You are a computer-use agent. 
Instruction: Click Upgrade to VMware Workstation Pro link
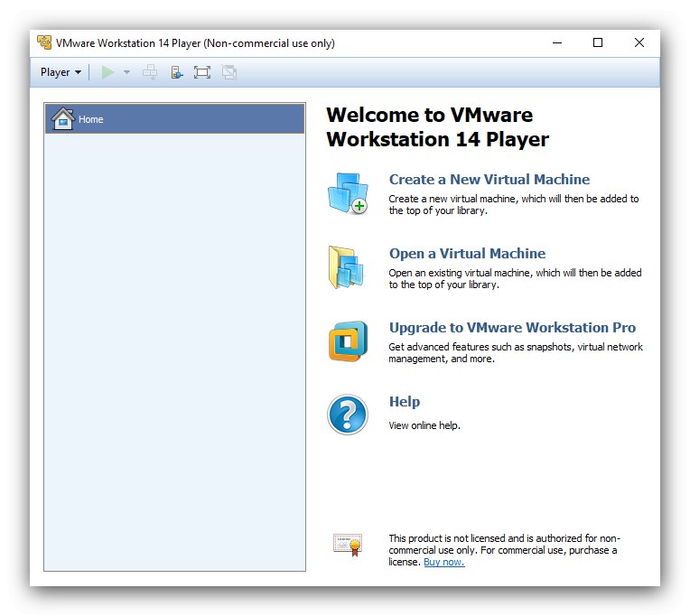(512, 327)
